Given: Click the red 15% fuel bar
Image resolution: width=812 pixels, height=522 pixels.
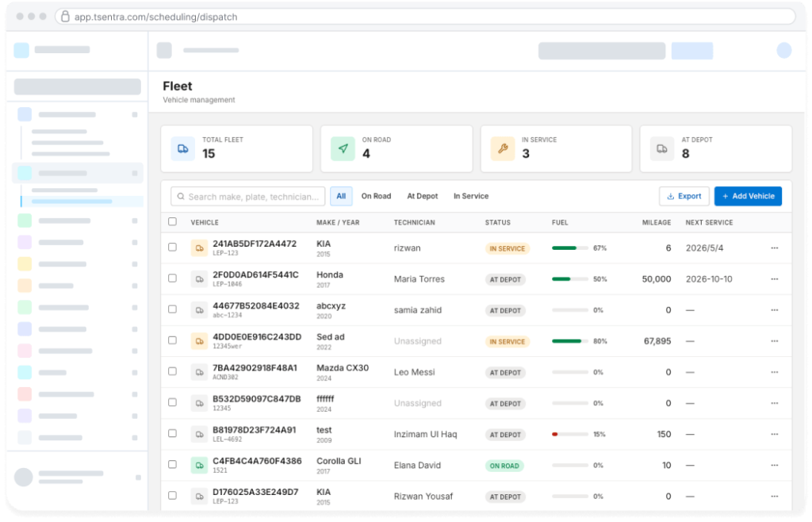Looking at the screenshot, I should point(569,435).
